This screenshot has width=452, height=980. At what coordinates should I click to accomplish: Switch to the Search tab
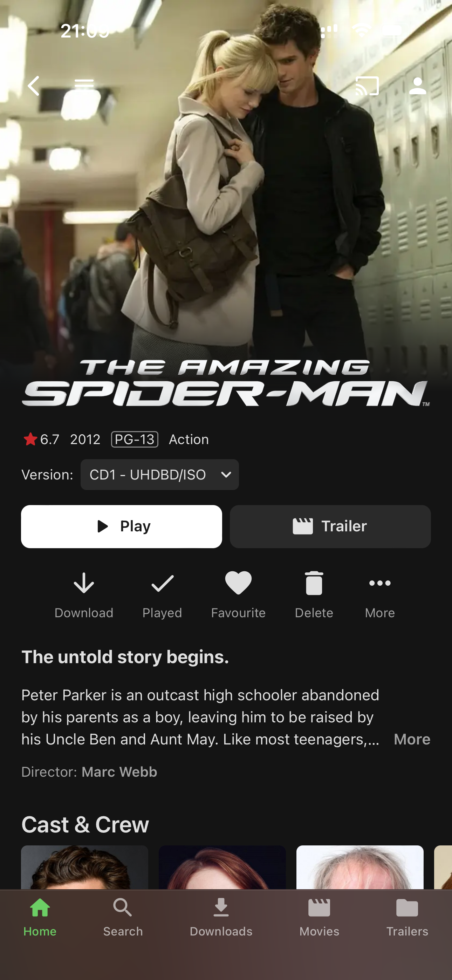click(x=123, y=917)
